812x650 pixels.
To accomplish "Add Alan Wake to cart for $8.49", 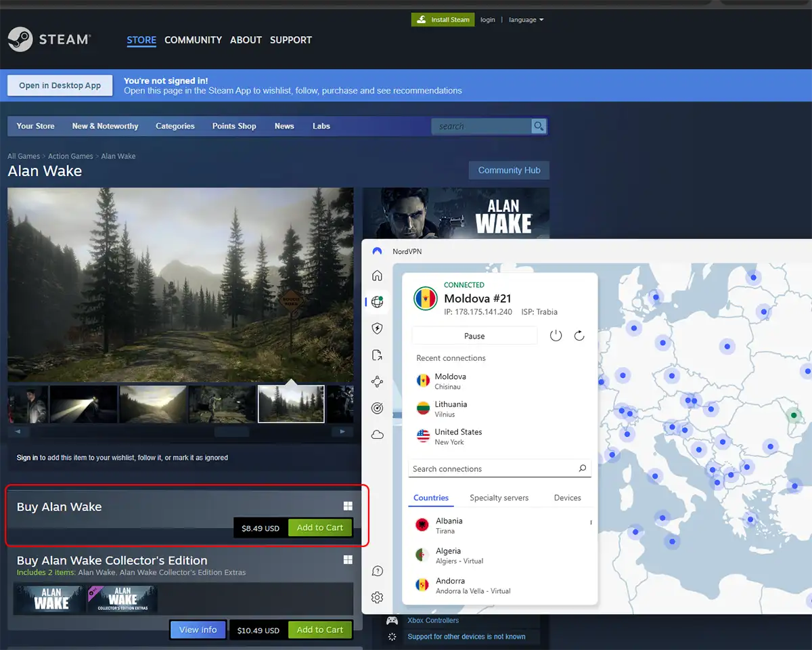I will coord(319,527).
